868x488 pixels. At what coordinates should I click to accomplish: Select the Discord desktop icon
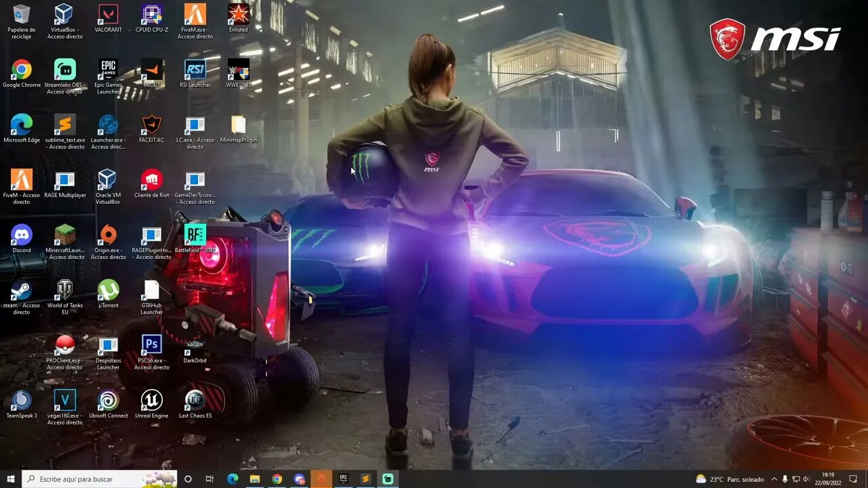[x=22, y=239]
